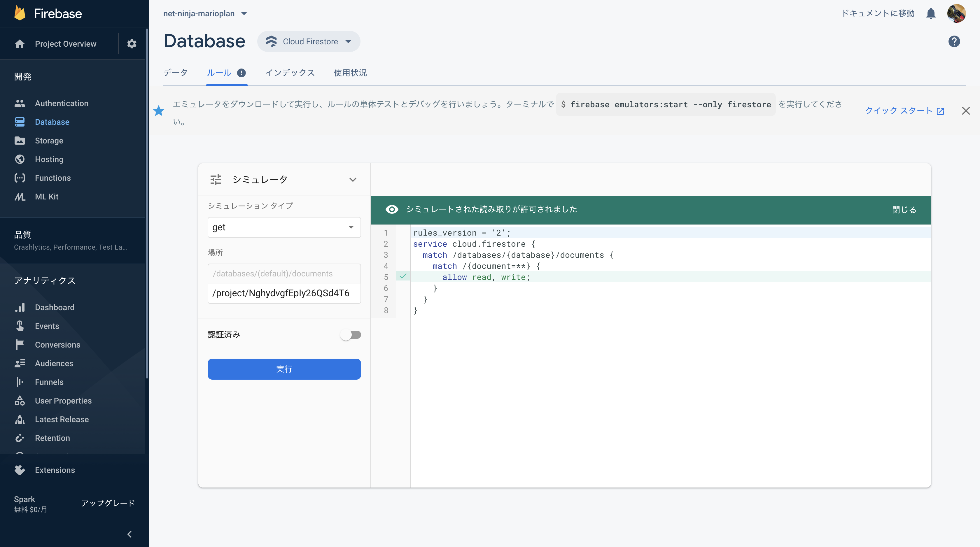Open the user account avatar
The width and height of the screenshot is (980, 547).
956,14
